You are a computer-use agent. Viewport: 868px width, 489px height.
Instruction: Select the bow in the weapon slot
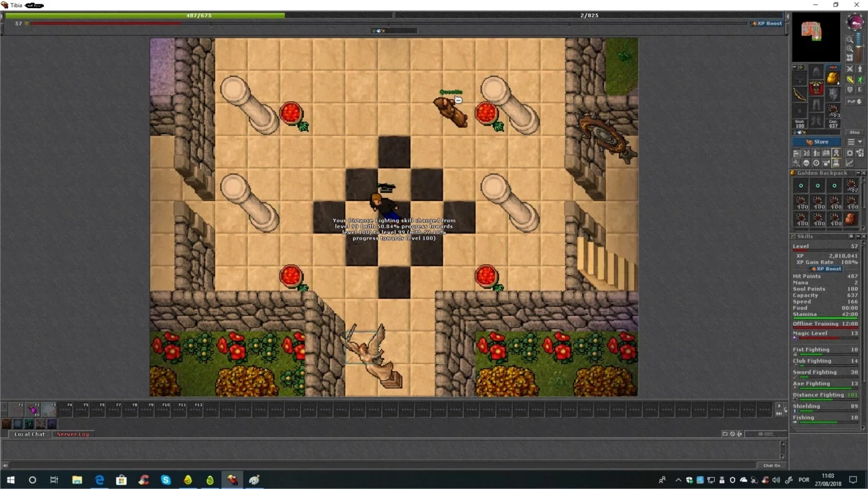[x=800, y=95]
